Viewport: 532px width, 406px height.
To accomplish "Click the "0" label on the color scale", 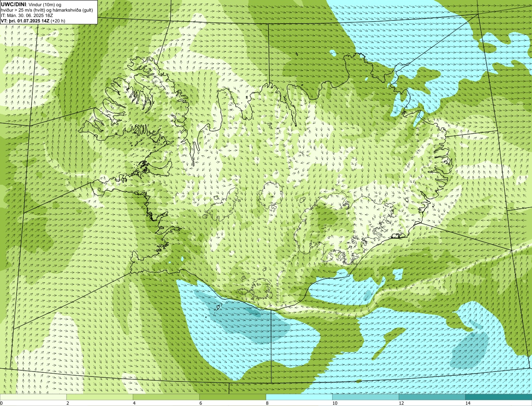I will tap(1, 403).
